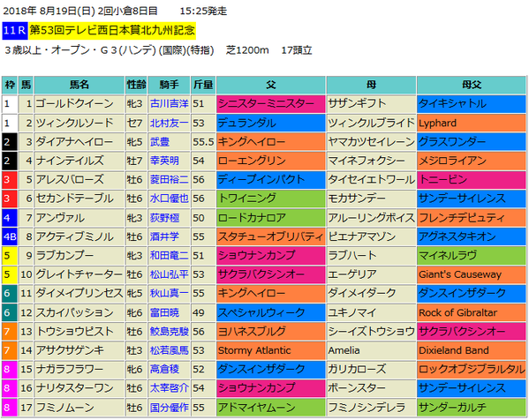529x420 pixels.
Task: Open jockey link 鮫島克駿
Action: [169, 332]
